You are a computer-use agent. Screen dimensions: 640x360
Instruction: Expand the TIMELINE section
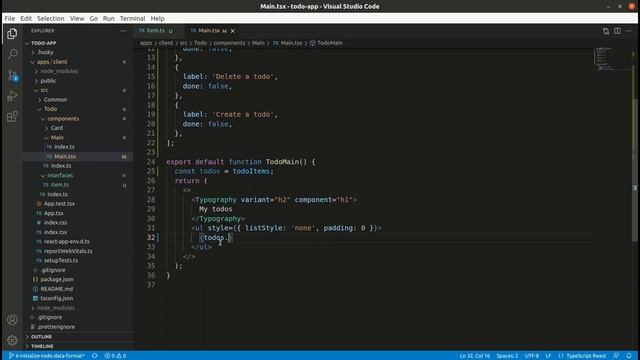coord(78,346)
